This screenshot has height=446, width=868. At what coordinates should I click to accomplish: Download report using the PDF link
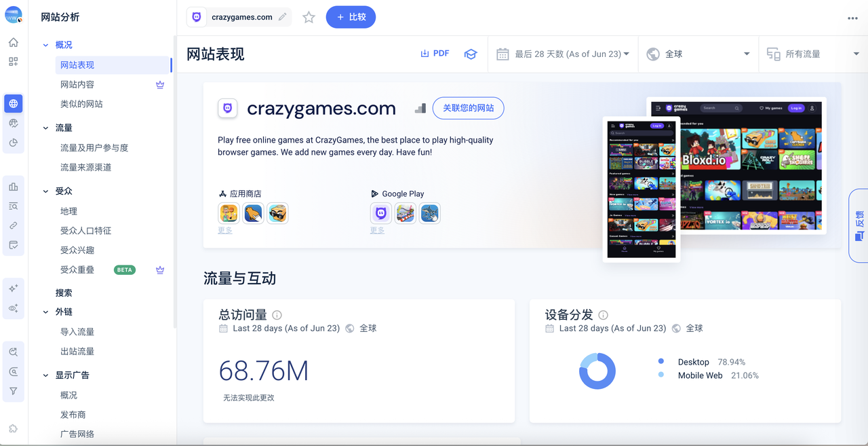click(x=435, y=54)
